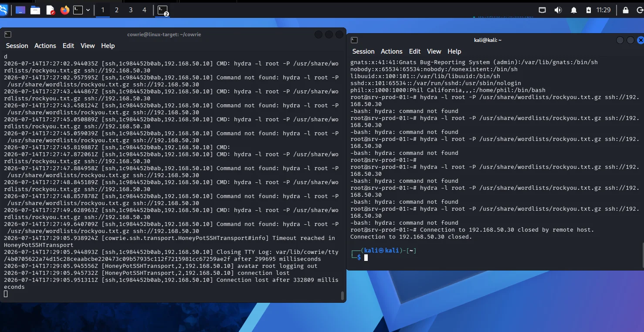Switch to workspace 3
644x332 pixels.
point(131,10)
